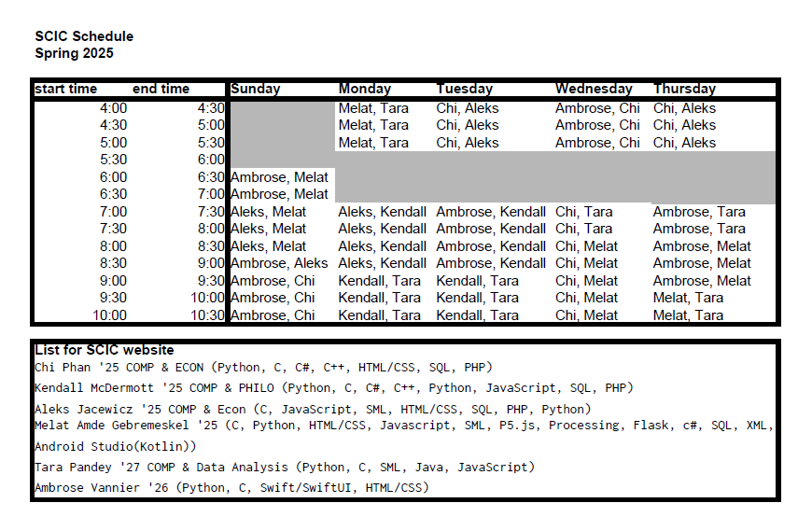Select Tuesday's 'Ambrose, Kendall' in the 8:00 row
The width and height of the screenshot is (812, 517).
click(x=491, y=246)
